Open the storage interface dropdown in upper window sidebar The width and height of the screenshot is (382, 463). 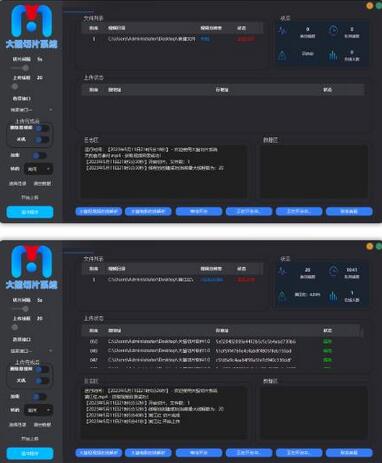pyautogui.click(x=31, y=110)
